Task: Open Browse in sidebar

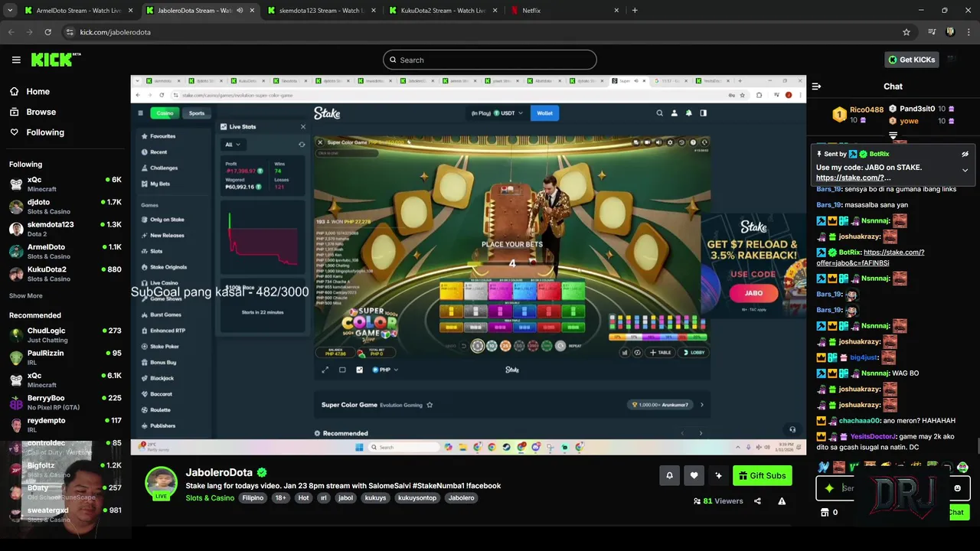Action: pos(41,112)
